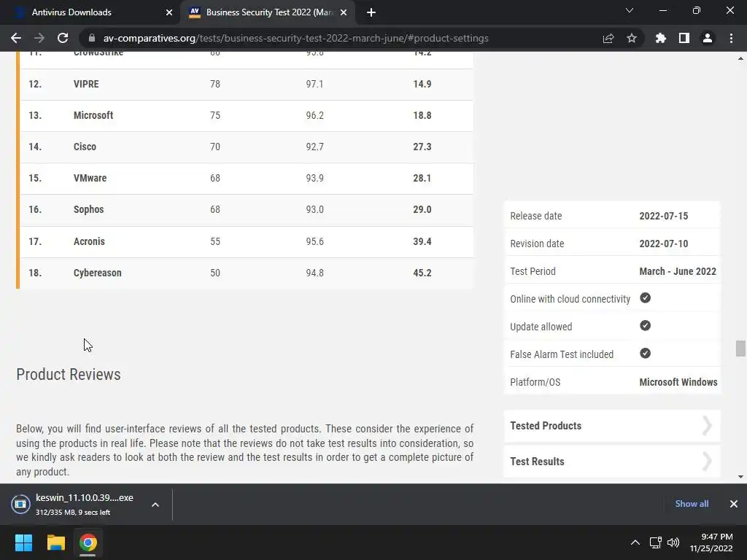
Task: Open keswin download options arrow
Action: [x=155, y=505]
